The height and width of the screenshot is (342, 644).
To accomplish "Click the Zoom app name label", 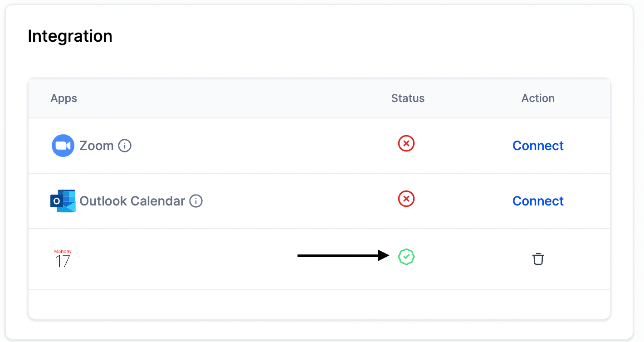I will coord(97,146).
